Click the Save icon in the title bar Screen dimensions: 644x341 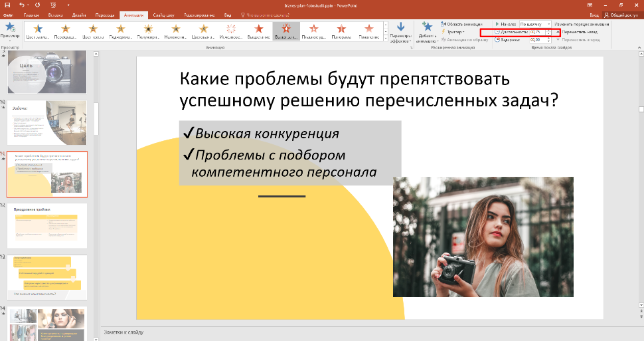(7, 5)
